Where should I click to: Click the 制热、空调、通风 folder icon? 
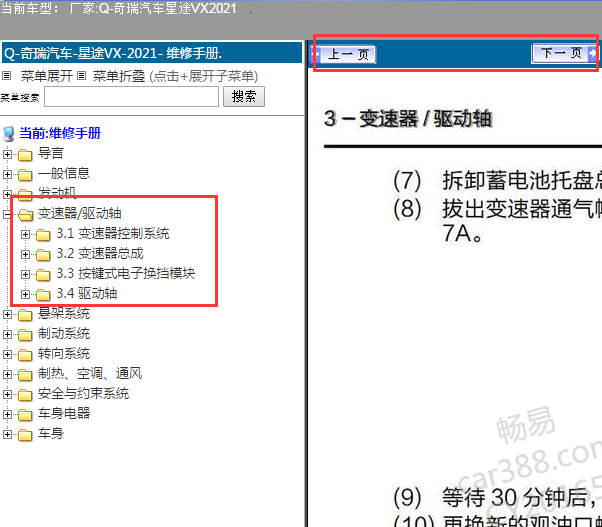click(x=25, y=375)
